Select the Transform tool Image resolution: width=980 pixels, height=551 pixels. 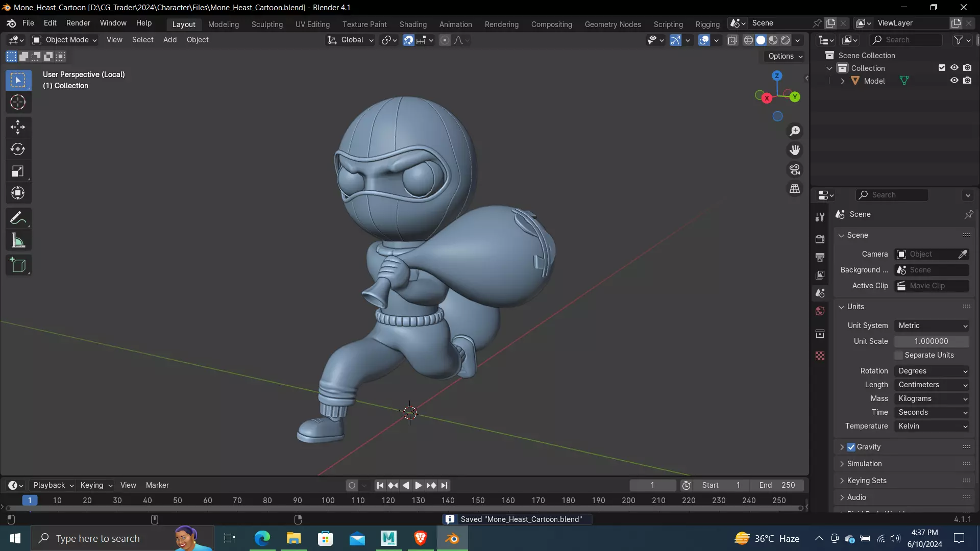18,193
